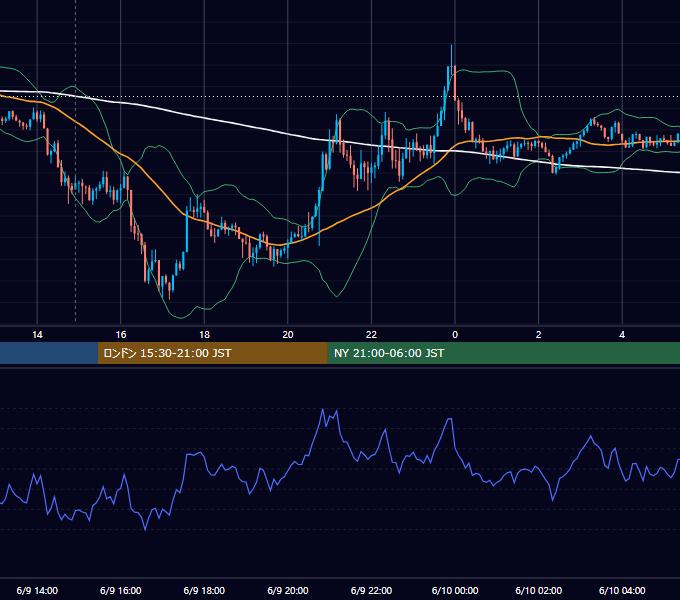Image resolution: width=680 pixels, height=600 pixels.
Task: Click the 0 hour axis label
Action: [x=455, y=335]
